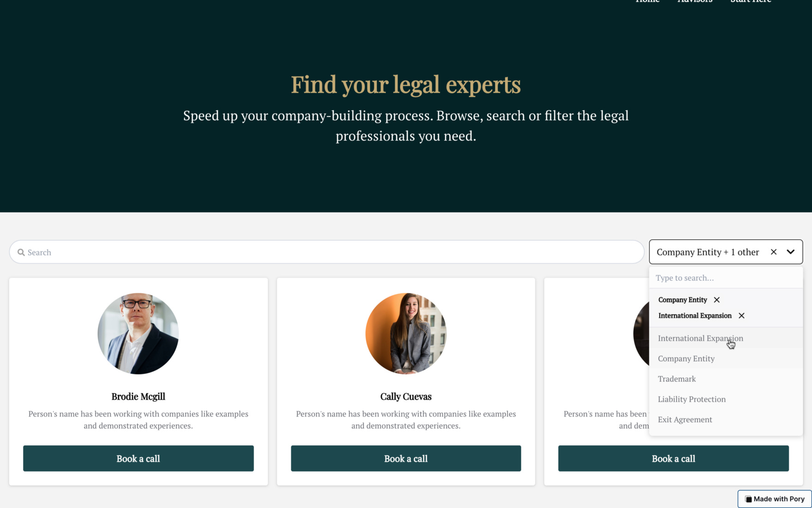Viewport: 812px width, 508px height.
Task: Click the Pory logo icon
Action: tap(748, 499)
